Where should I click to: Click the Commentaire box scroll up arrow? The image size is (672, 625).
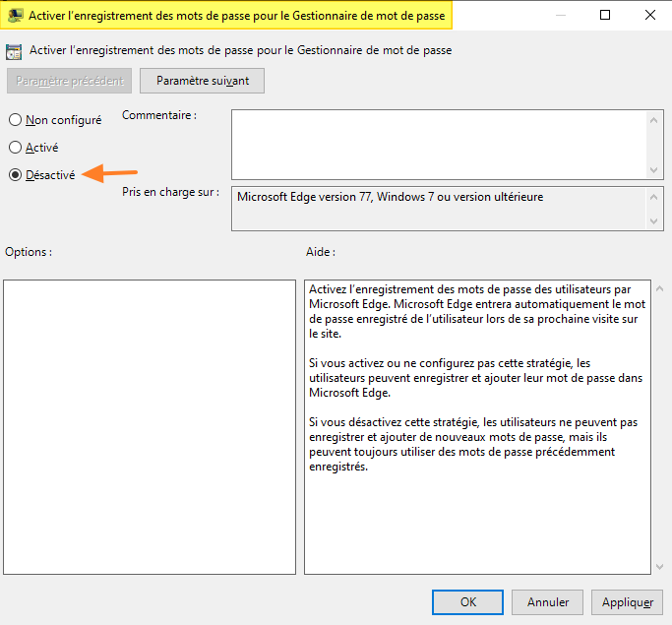pyautogui.click(x=653, y=120)
